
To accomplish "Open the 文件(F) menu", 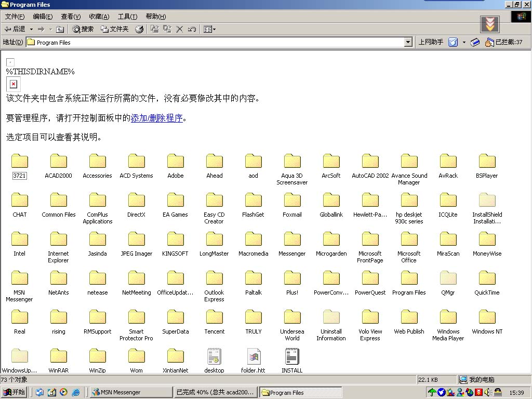I will 15,16.
